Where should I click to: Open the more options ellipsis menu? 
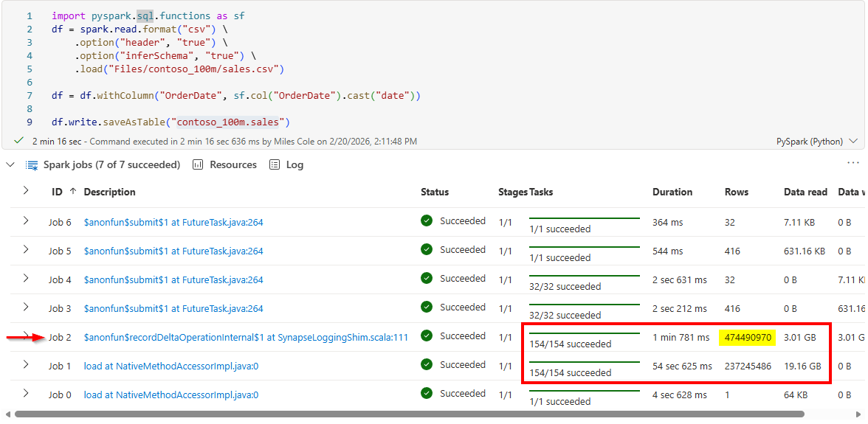click(x=853, y=163)
